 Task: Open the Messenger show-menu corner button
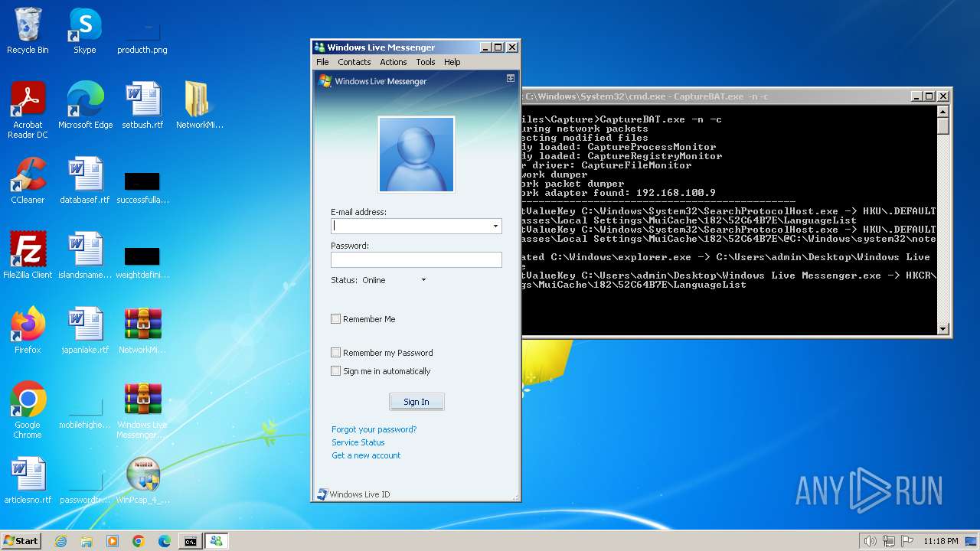point(511,78)
